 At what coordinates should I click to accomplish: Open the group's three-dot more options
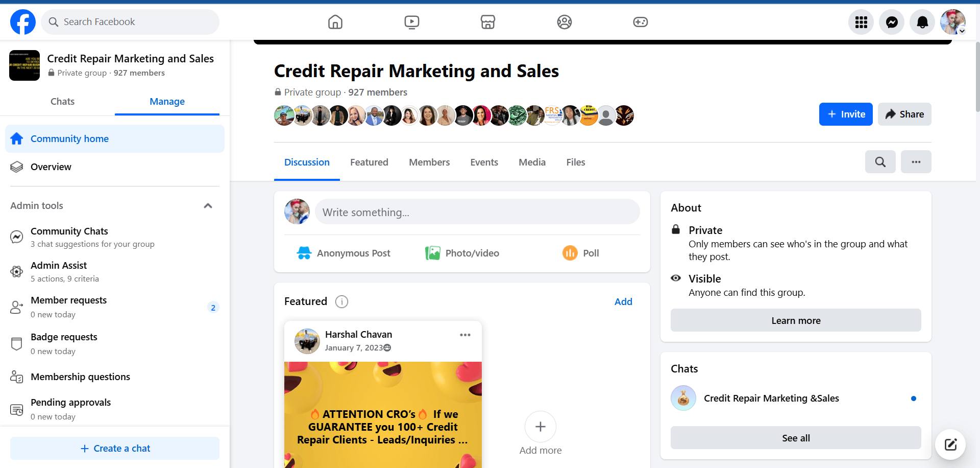916,162
